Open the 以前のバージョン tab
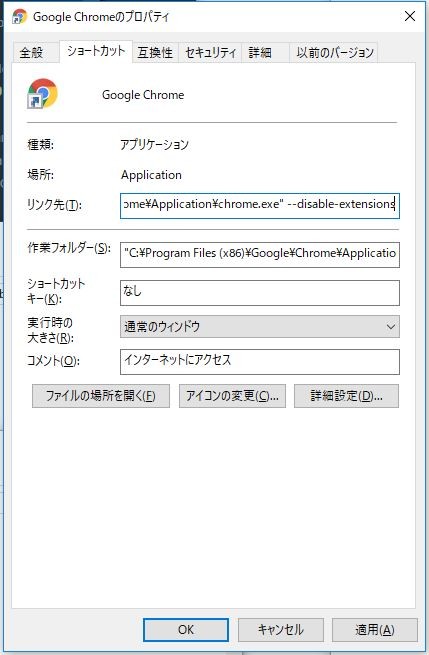The image size is (429, 655). click(x=334, y=53)
